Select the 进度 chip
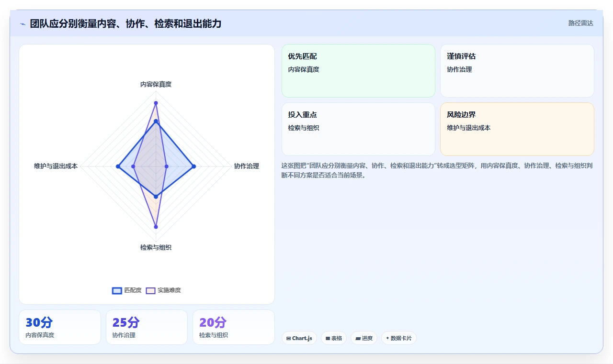The height and width of the screenshot is (364, 613). pos(363,338)
